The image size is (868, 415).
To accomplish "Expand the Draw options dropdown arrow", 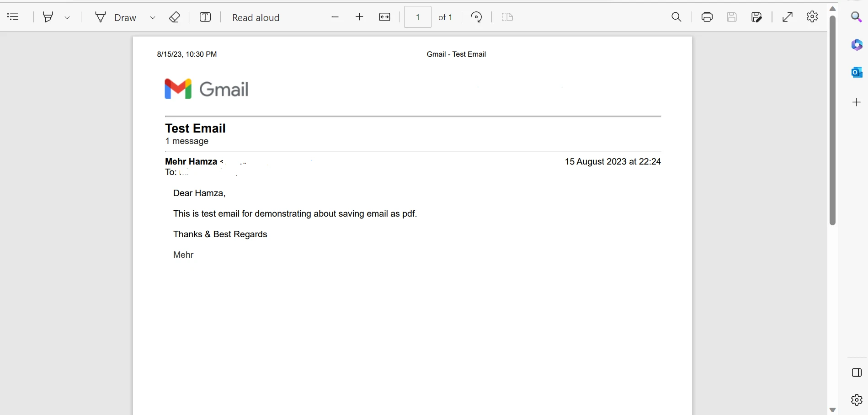I will coord(153,17).
